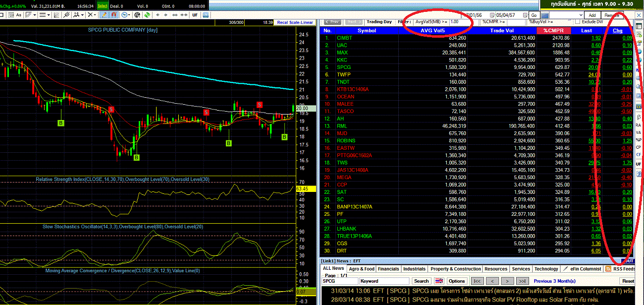Move chart right with single right arrow
644x305 pixels.
165,15
